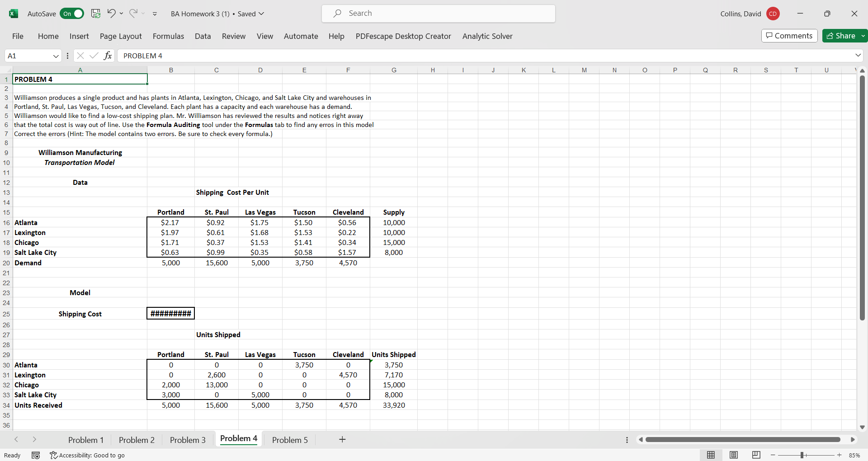Switch to Page Layout view in status bar
Screen dimensions: 868x461
(x=734, y=455)
